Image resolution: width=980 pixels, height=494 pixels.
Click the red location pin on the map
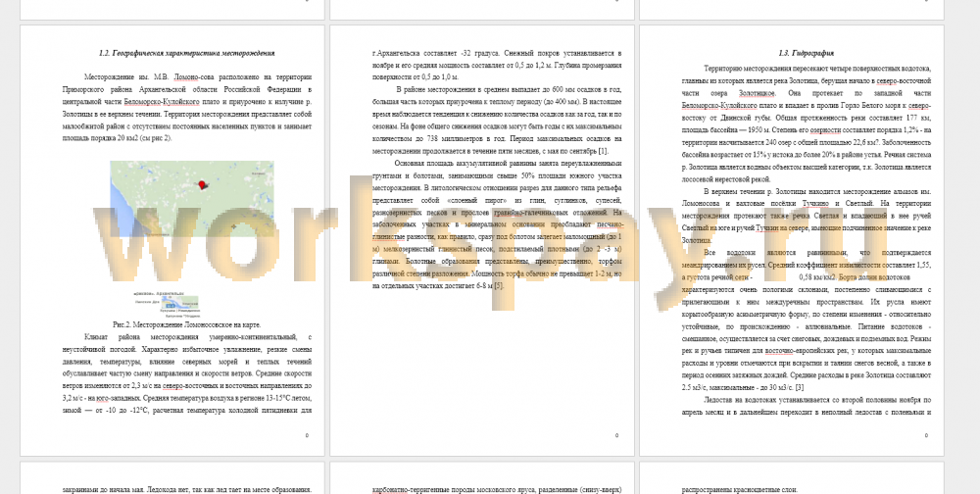click(x=202, y=184)
